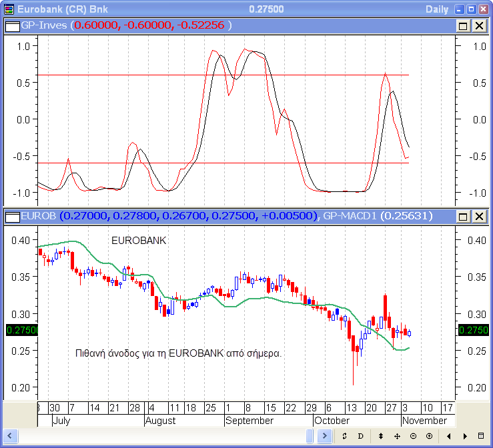Maximize the EUROB price pane
Viewport: 493px width, 448px height.
click(464, 216)
